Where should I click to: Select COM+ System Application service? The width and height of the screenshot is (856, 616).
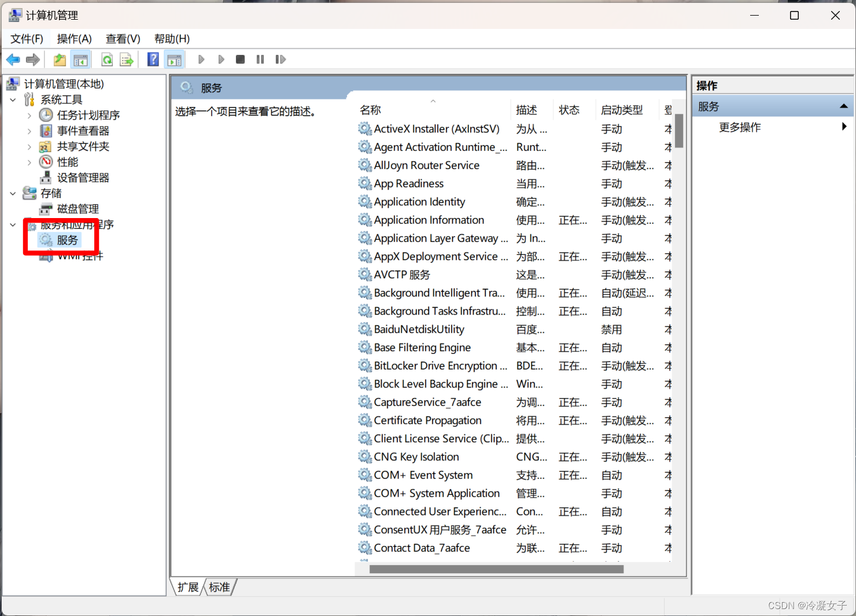pyautogui.click(x=515, y=493)
